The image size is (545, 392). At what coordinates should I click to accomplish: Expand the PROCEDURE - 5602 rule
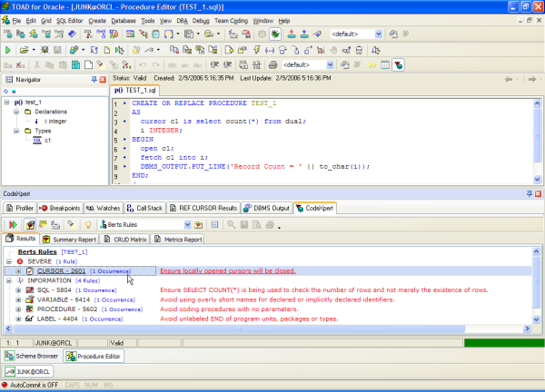click(x=18, y=309)
